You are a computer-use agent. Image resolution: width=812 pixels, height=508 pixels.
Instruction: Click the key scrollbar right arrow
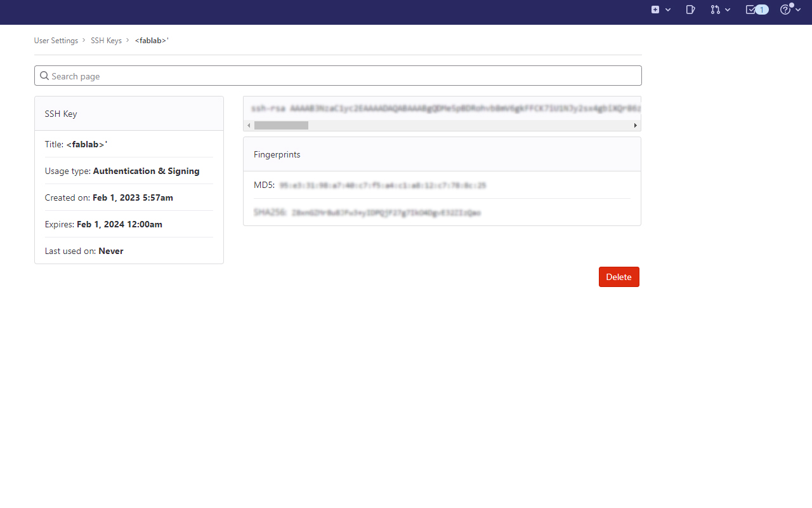(x=636, y=126)
